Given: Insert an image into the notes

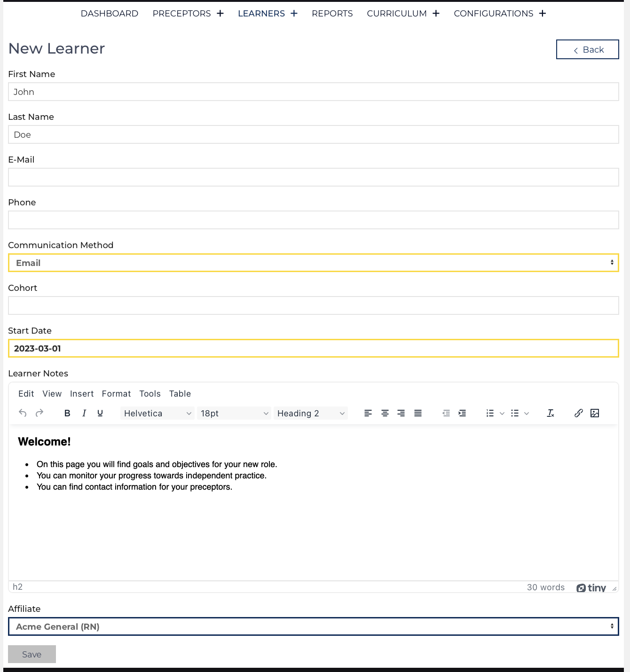Looking at the screenshot, I should 595,413.
